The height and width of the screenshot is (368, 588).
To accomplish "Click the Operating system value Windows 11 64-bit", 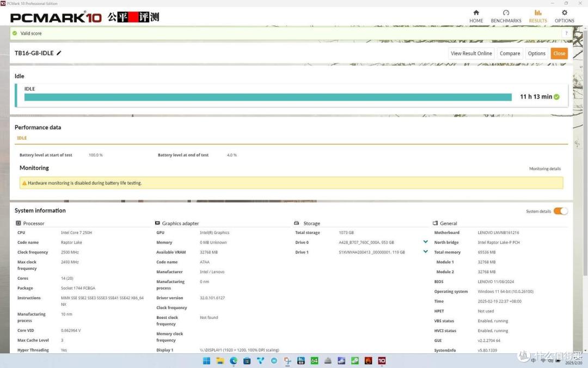I will pyautogui.click(x=505, y=291).
